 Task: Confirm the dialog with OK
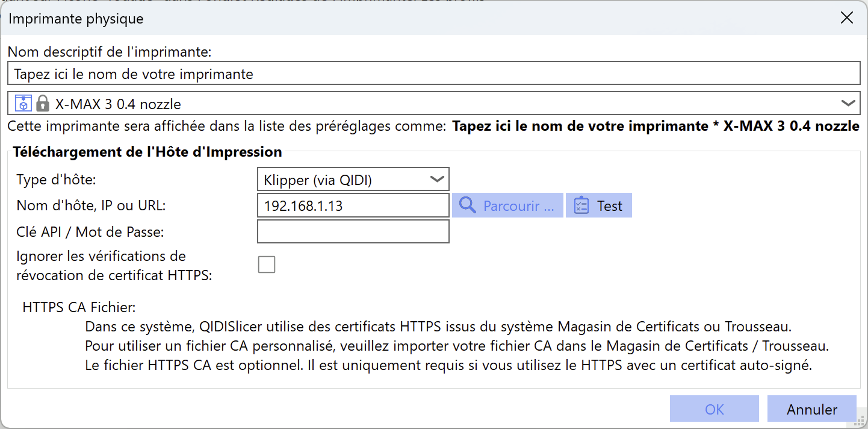pyautogui.click(x=715, y=409)
